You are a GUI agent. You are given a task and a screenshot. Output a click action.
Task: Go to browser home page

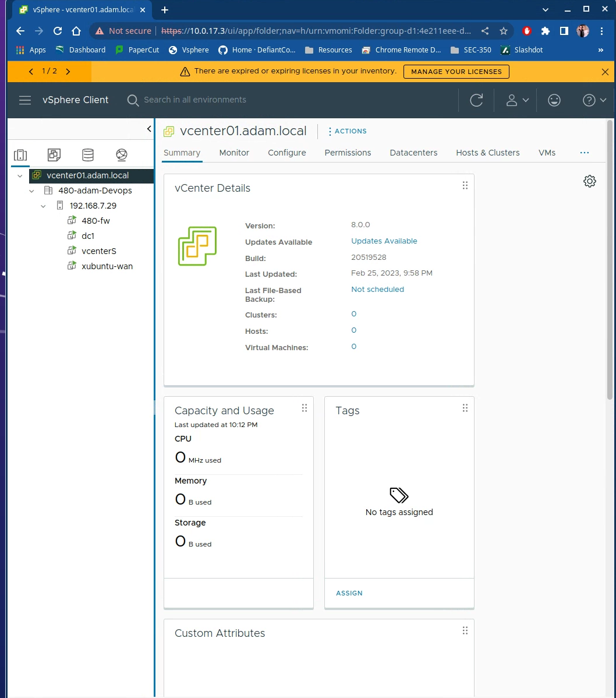76,31
